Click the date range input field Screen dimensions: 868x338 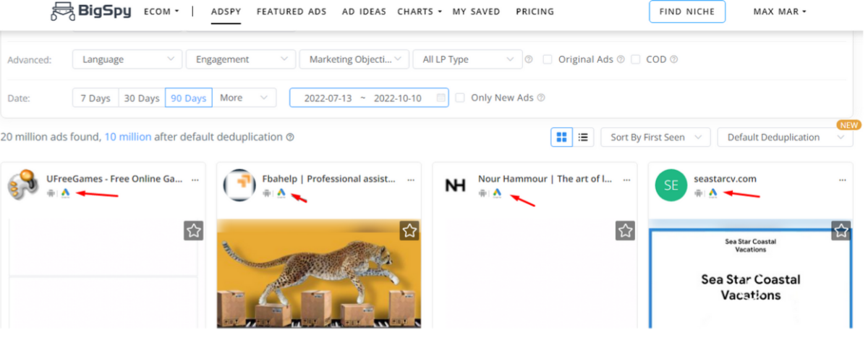coord(369,98)
